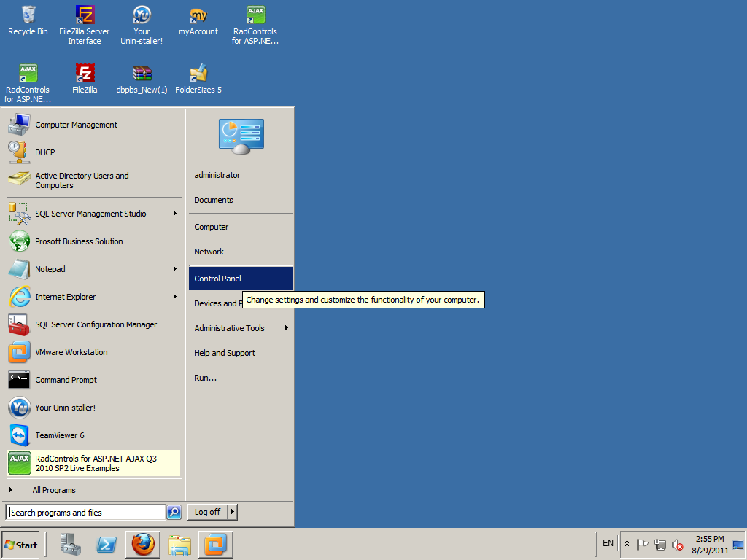Open Windows PowerShell from taskbar
Viewport: 747px width, 560px height.
[107, 545]
